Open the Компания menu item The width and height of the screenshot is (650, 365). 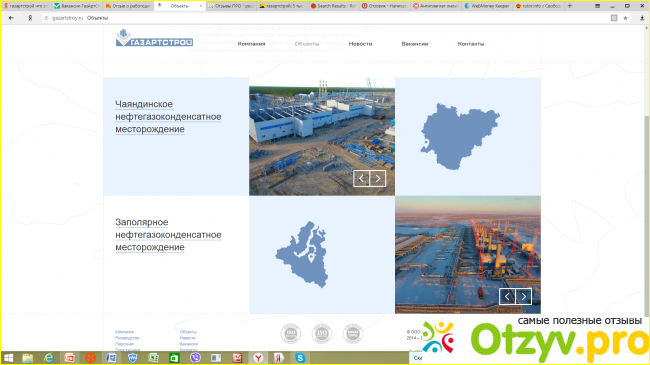(251, 44)
